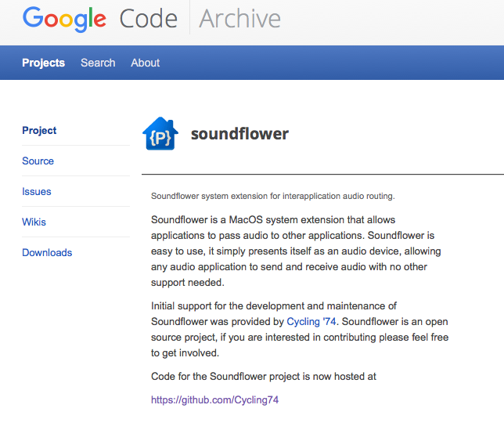This screenshot has height=430, width=504.
Task: Open the Issues sidebar link
Action: [37, 191]
